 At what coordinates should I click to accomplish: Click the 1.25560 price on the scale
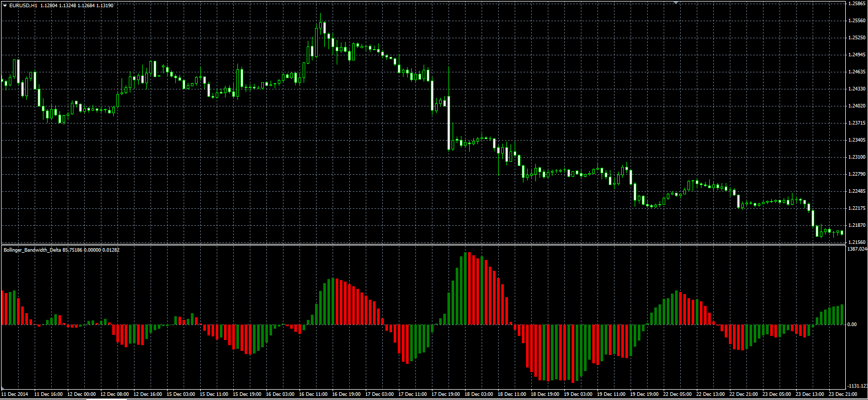click(x=857, y=21)
